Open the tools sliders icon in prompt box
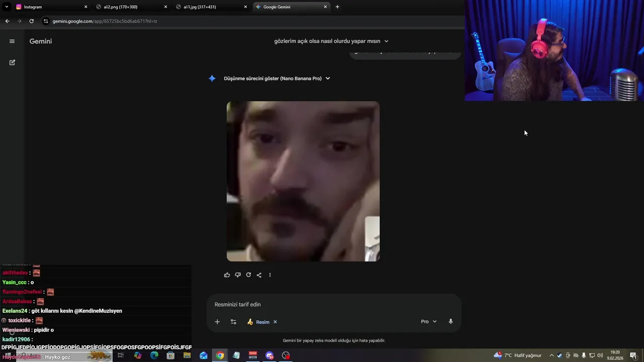 click(233, 322)
